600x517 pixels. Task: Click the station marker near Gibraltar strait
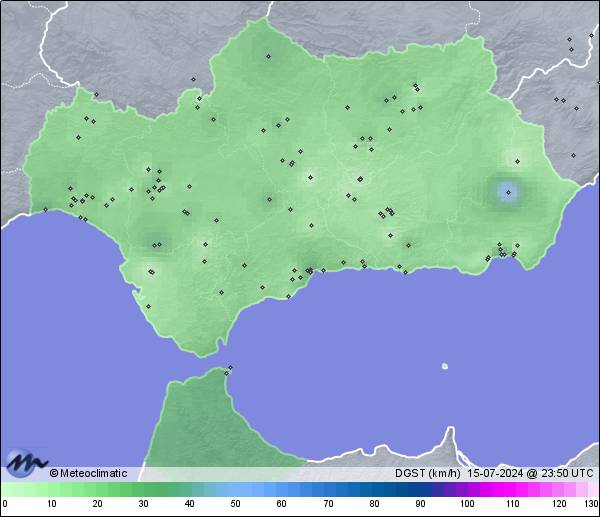230,368
